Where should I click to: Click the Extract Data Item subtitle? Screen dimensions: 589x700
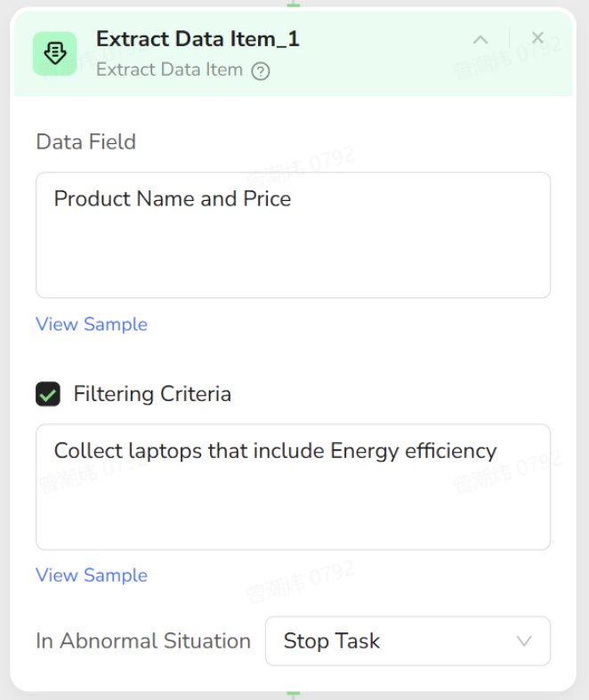point(169,69)
